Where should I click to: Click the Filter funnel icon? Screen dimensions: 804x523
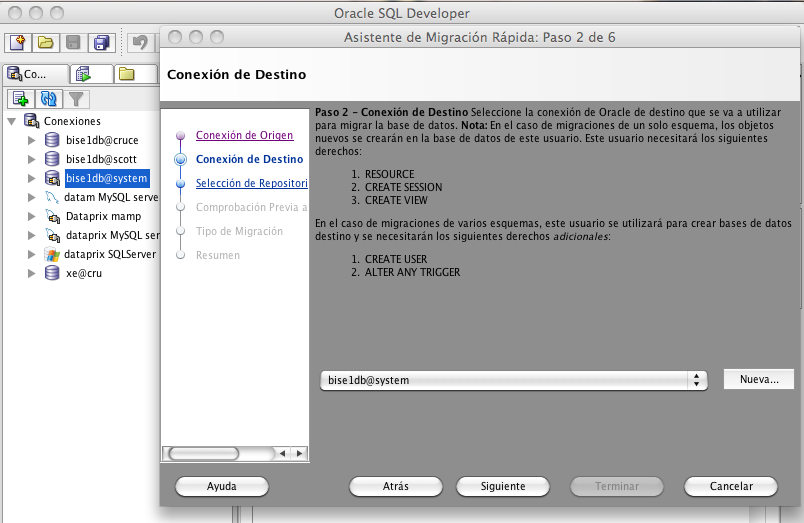coord(76,98)
